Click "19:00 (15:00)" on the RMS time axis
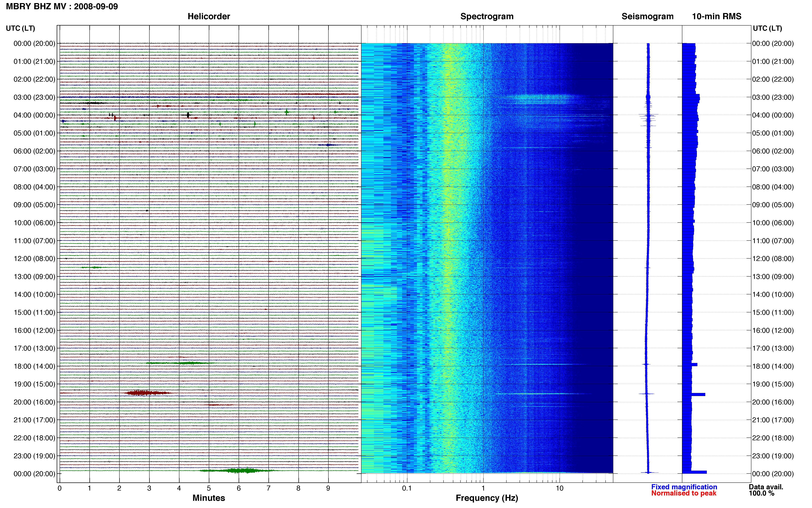This screenshot has height=508, width=812. tap(773, 384)
